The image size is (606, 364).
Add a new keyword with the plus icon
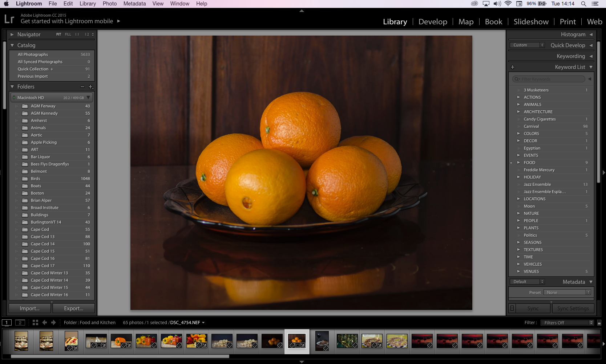tap(513, 67)
